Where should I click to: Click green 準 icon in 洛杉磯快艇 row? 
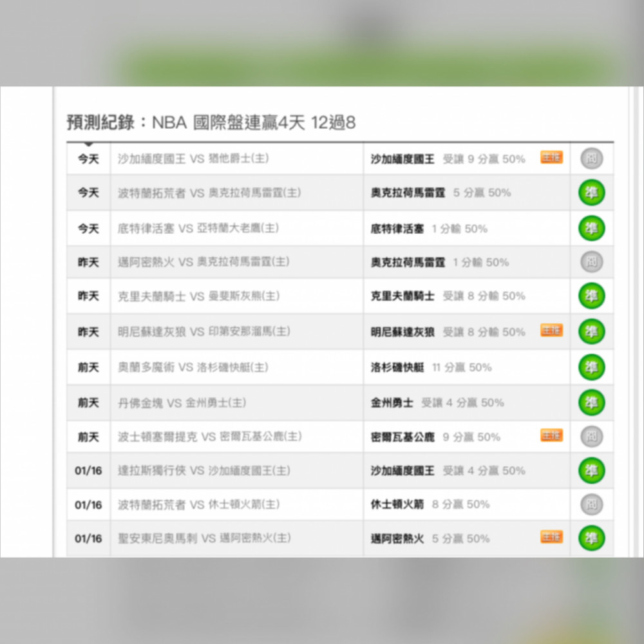(591, 367)
